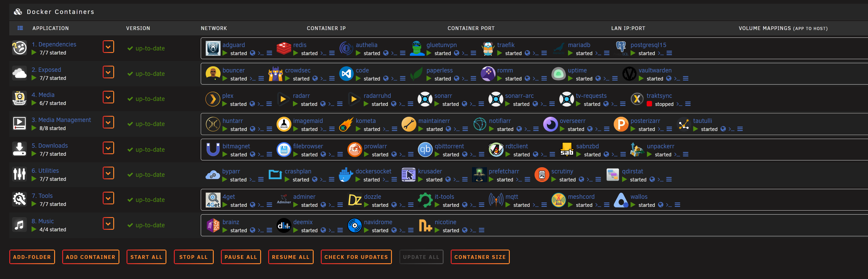The width and height of the screenshot is (868, 279).
Task: Click the sonarr container icon
Action: point(425,99)
